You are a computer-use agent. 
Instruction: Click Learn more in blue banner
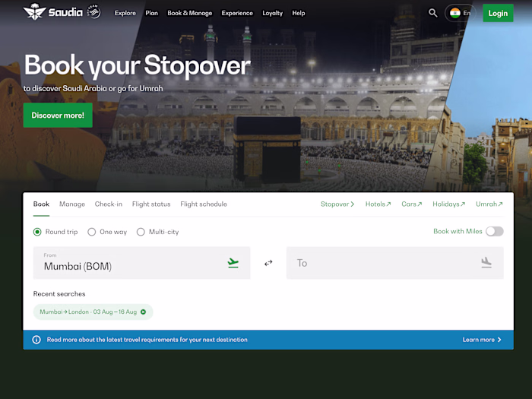pos(482,340)
